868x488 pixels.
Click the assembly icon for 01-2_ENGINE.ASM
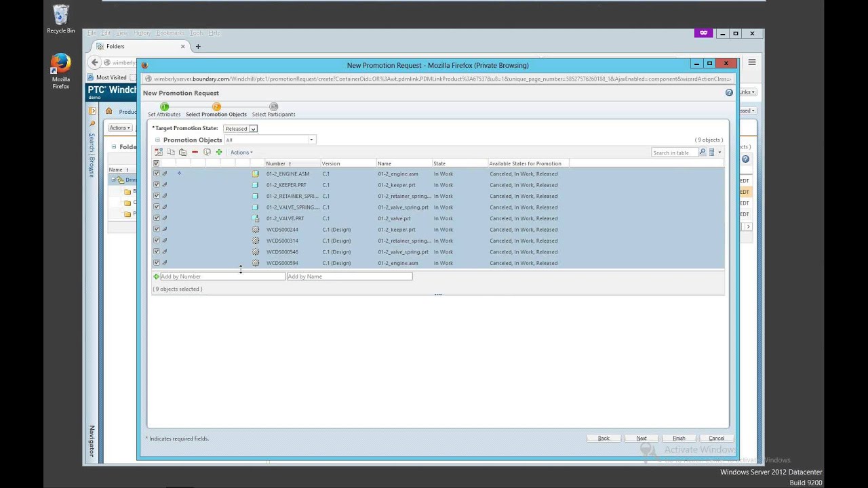click(x=256, y=174)
